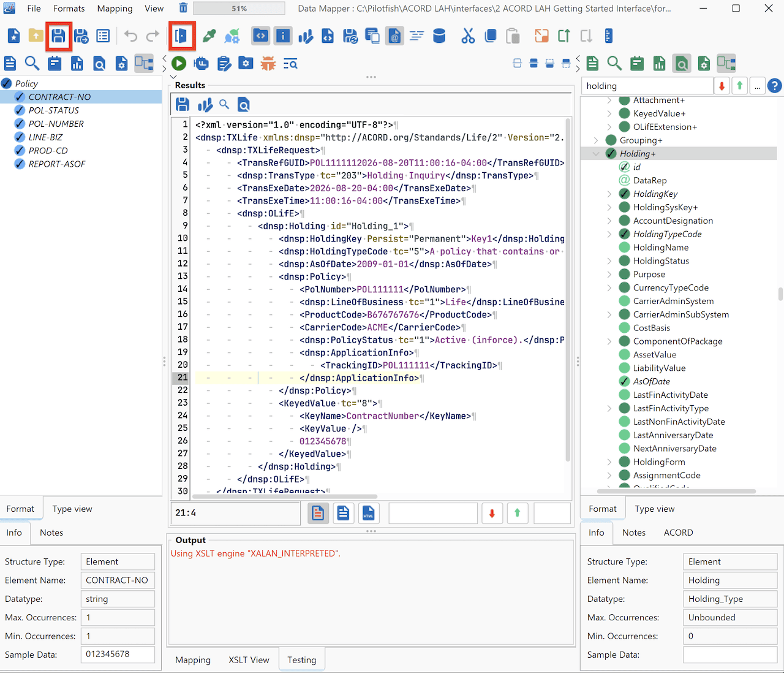Image resolution: width=784 pixels, height=673 pixels.
Task: Click the green magnifier icon over target panel
Action: [x=614, y=63]
